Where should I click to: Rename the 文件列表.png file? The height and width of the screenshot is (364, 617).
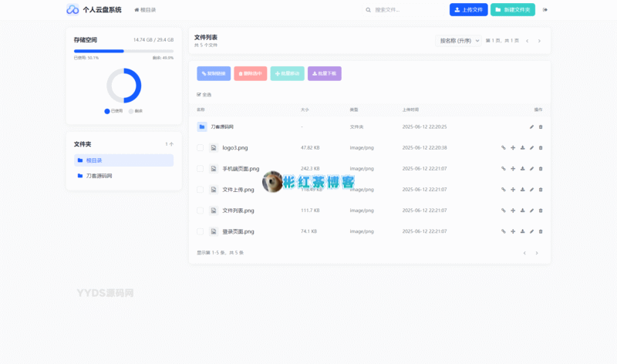point(531,210)
